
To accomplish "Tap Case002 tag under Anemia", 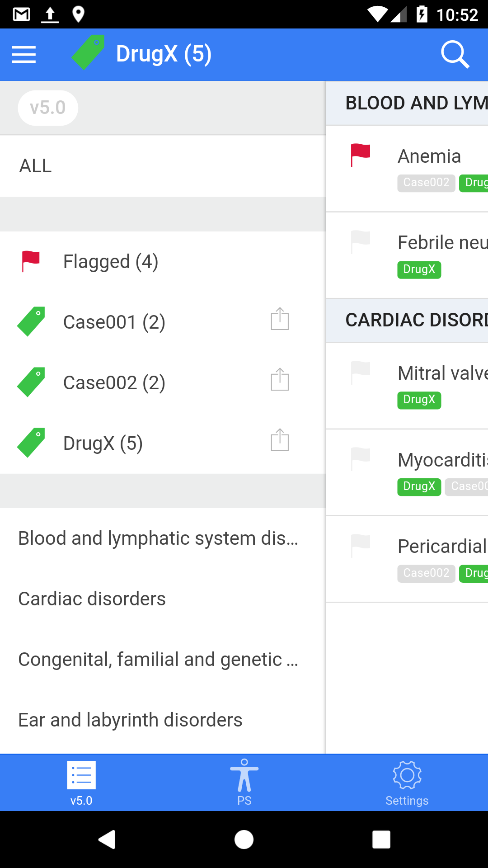I will [x=426, y=183].
